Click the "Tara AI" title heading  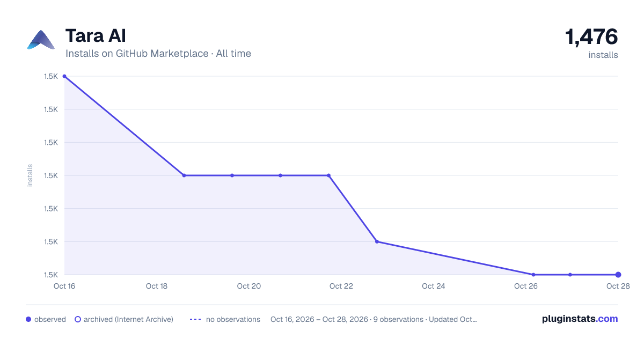tap(96, 36)
